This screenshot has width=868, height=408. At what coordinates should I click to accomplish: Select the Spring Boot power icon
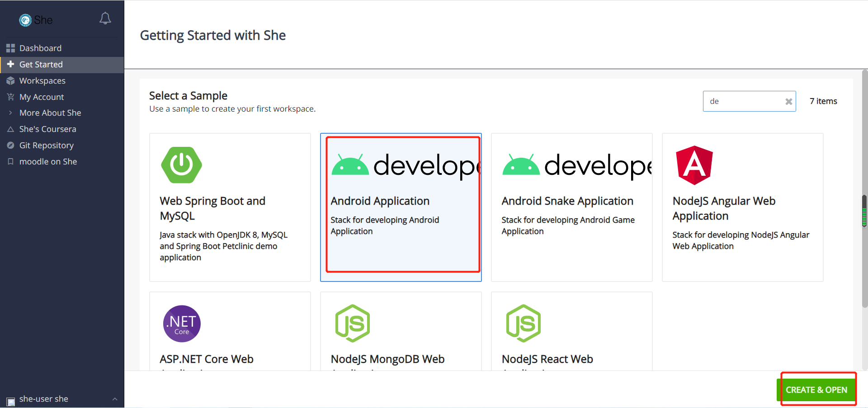click(181, 165)
